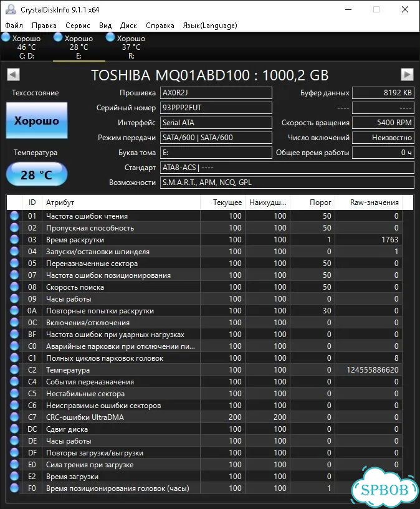Viewport: 420px width, 509px height.
Task: Click status orb for Неисправимые ошибки секторов
Action: coord(14,406)
